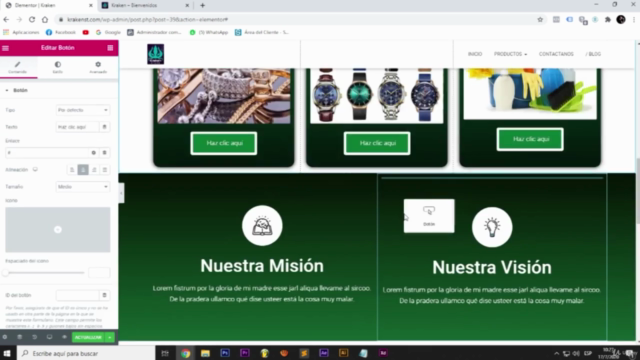Expand the PRODUCTOS menu

click(x=510, y=54)
